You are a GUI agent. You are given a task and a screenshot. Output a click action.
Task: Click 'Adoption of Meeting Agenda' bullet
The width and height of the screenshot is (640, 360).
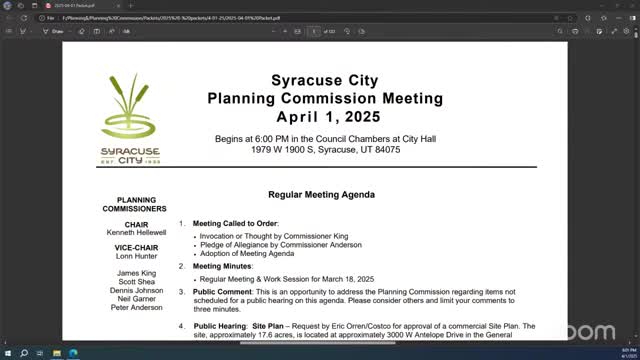click(247, 253)
